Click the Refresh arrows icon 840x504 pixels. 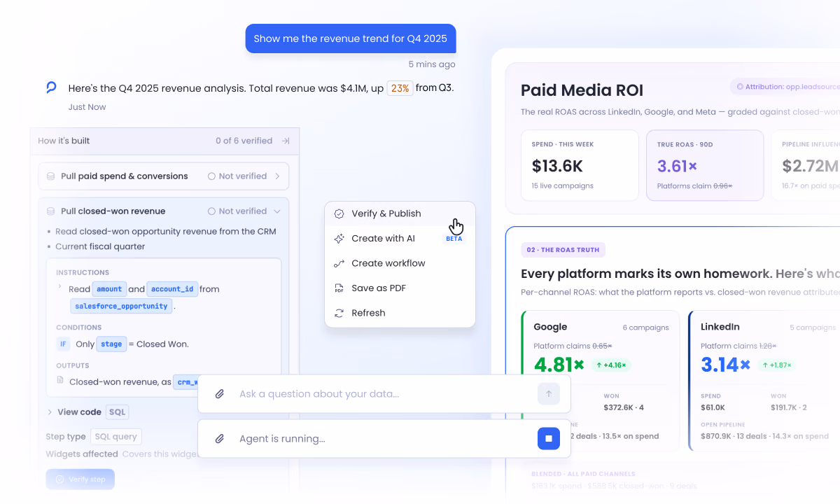[339, 313]
